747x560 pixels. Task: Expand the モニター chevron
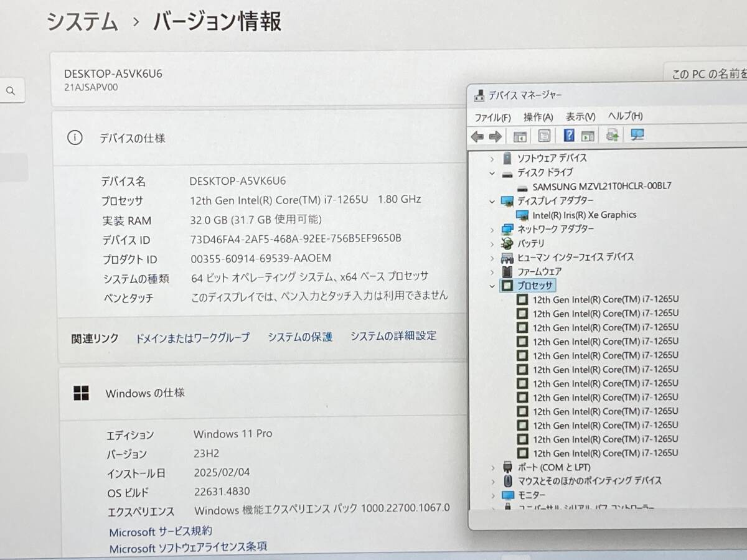point(492,495)
